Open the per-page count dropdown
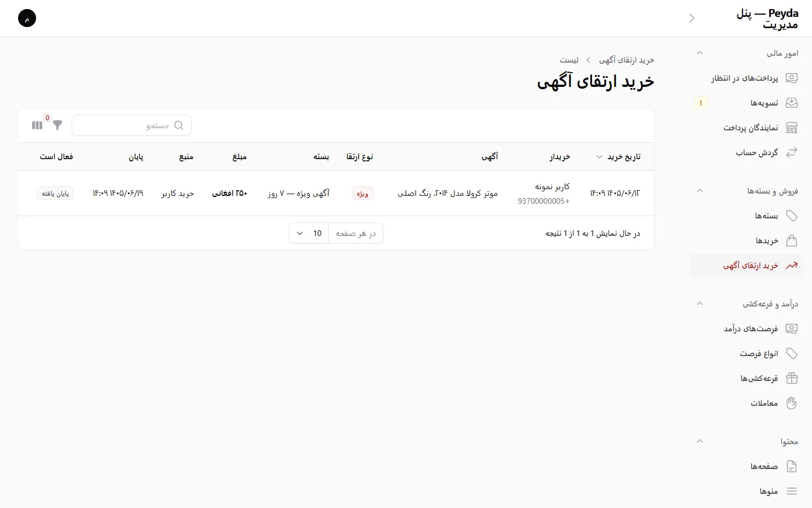 pos(309,233)
